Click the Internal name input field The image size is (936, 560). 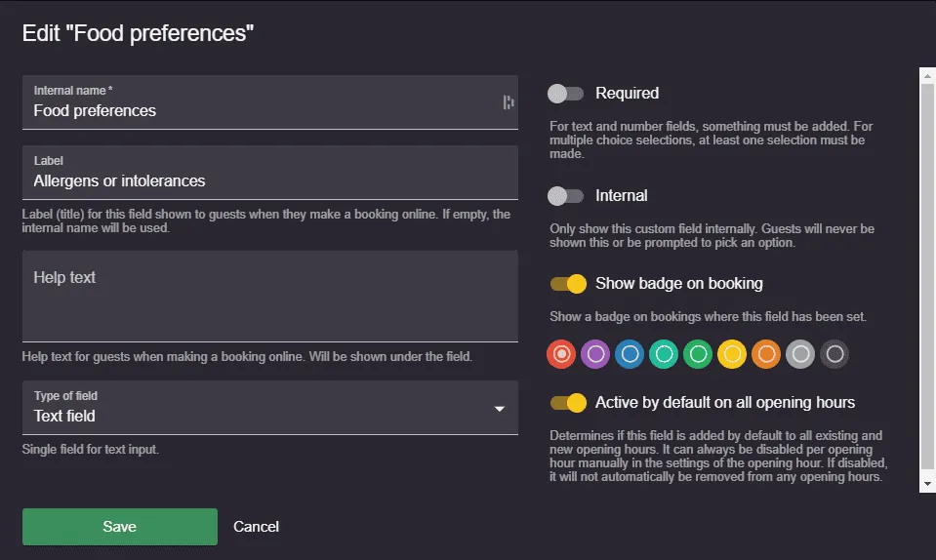(x=269, y=102)
